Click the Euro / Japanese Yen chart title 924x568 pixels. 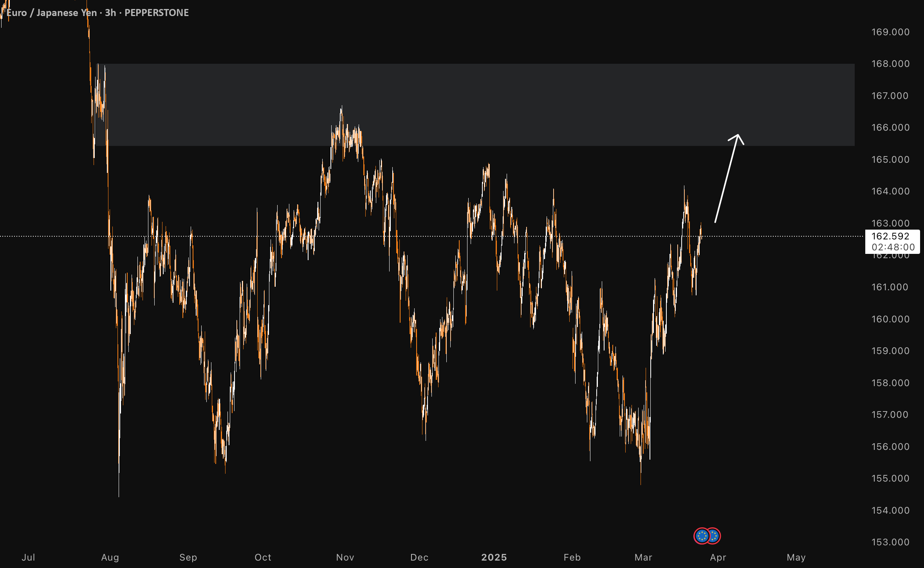point(52,13)
